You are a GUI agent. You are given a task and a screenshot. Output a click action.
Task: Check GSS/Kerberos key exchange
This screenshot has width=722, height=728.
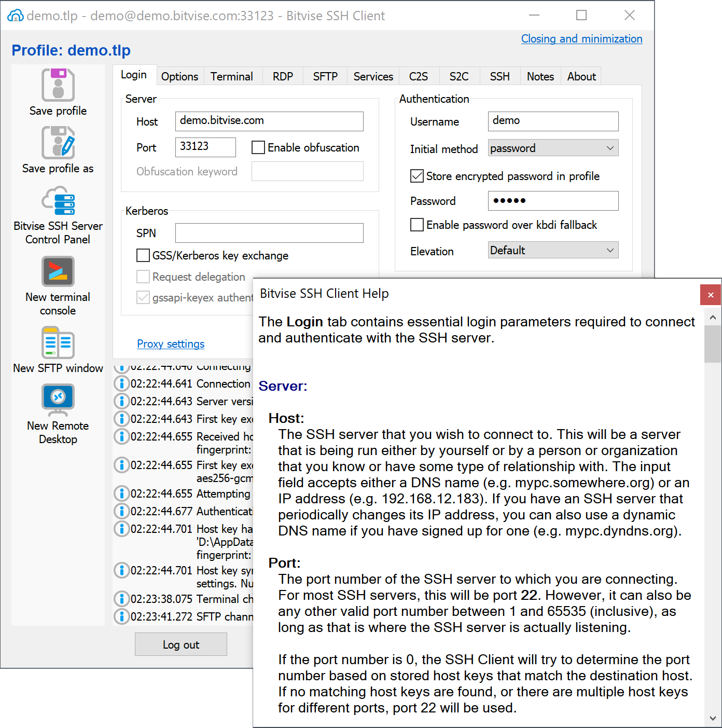click(x=143, y=255)
